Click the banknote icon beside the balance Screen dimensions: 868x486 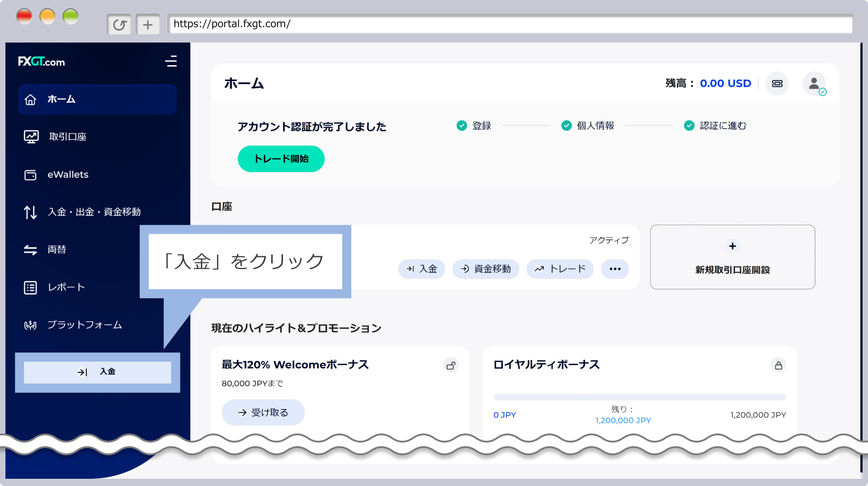(x=777, y=83)
